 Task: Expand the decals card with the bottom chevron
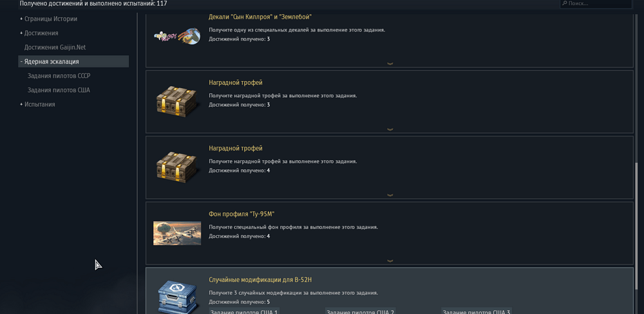click(390, 64)
